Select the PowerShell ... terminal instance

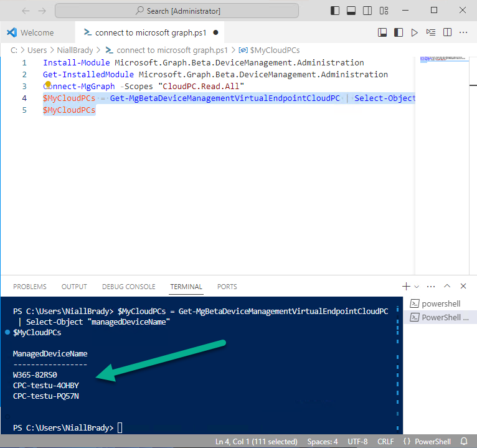[440, 317]
